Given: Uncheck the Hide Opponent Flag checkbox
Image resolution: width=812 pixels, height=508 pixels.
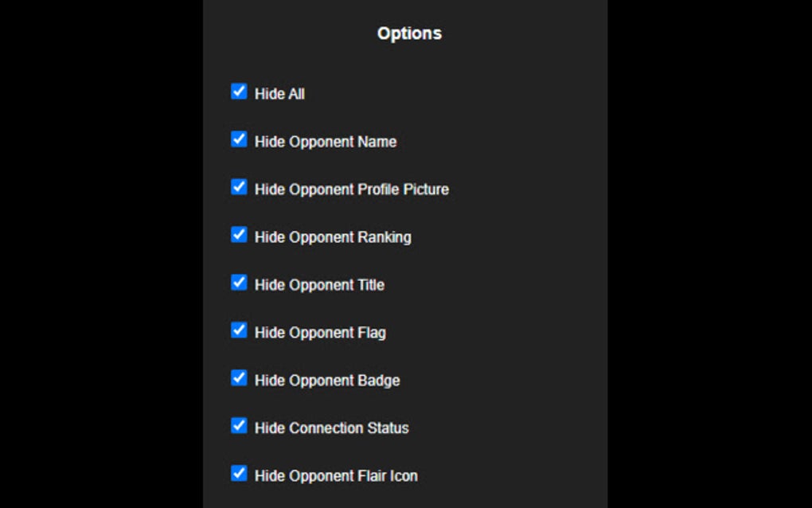Looking at the screenshot, I should point(239,330).
